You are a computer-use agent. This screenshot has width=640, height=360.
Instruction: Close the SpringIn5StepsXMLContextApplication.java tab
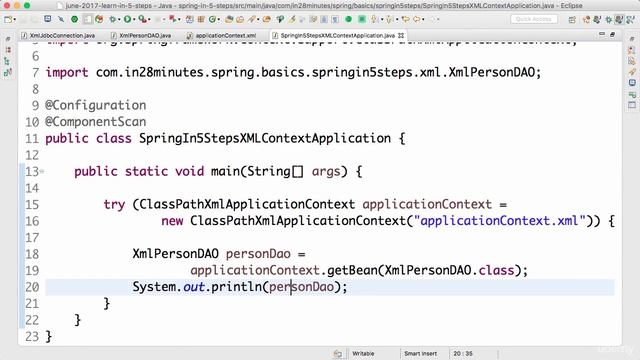[x=401, y=36]
